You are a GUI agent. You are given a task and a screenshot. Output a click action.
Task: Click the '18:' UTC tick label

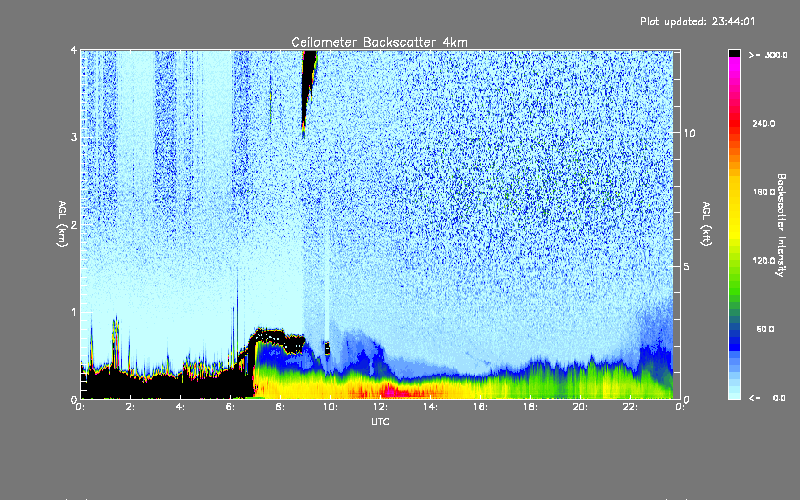(530, 407)
